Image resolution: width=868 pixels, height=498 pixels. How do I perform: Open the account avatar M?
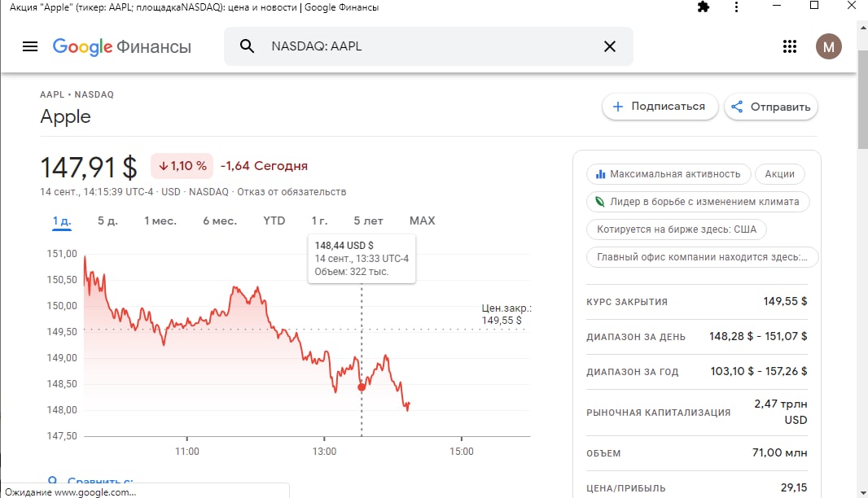(828, 46)
